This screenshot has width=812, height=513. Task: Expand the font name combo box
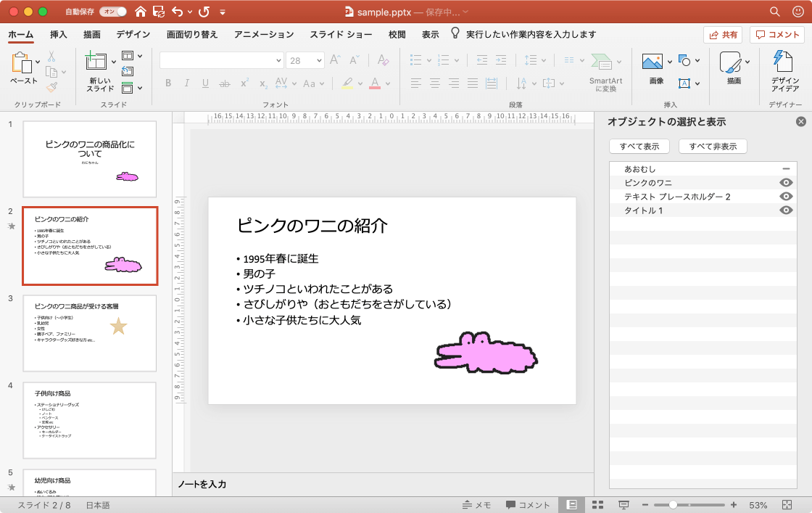tap(278, 61)
